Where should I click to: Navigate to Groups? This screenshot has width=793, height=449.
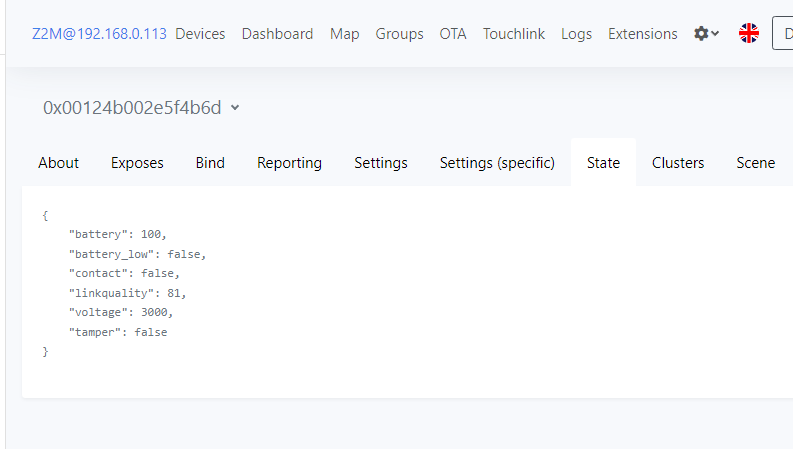(400, 34)
